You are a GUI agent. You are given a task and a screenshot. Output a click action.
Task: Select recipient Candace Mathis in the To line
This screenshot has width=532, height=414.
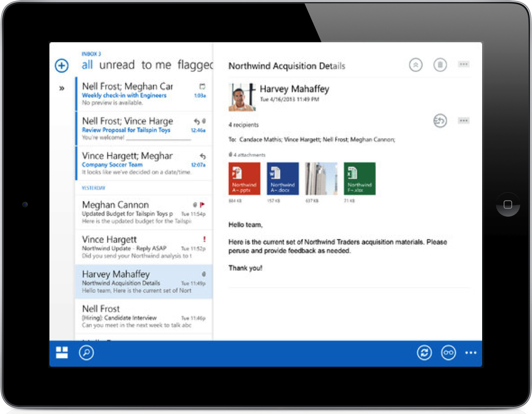(260, 139)
